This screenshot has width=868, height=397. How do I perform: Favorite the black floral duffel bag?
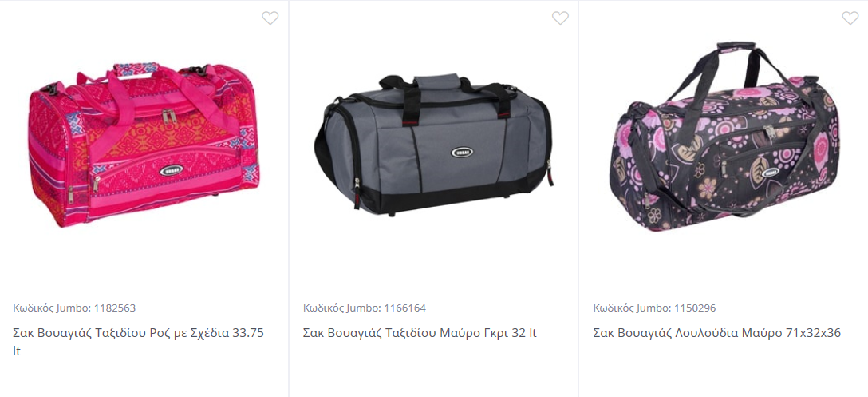[850, 18]
